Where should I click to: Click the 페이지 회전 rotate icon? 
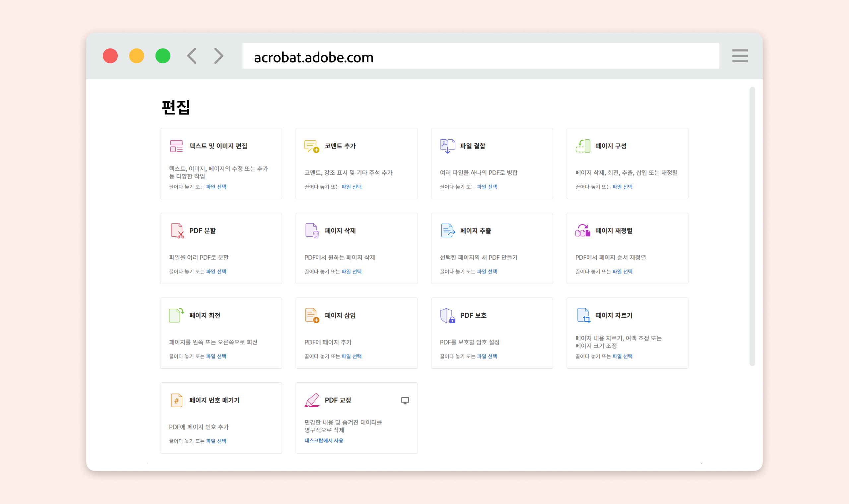[x=176, y=315]
